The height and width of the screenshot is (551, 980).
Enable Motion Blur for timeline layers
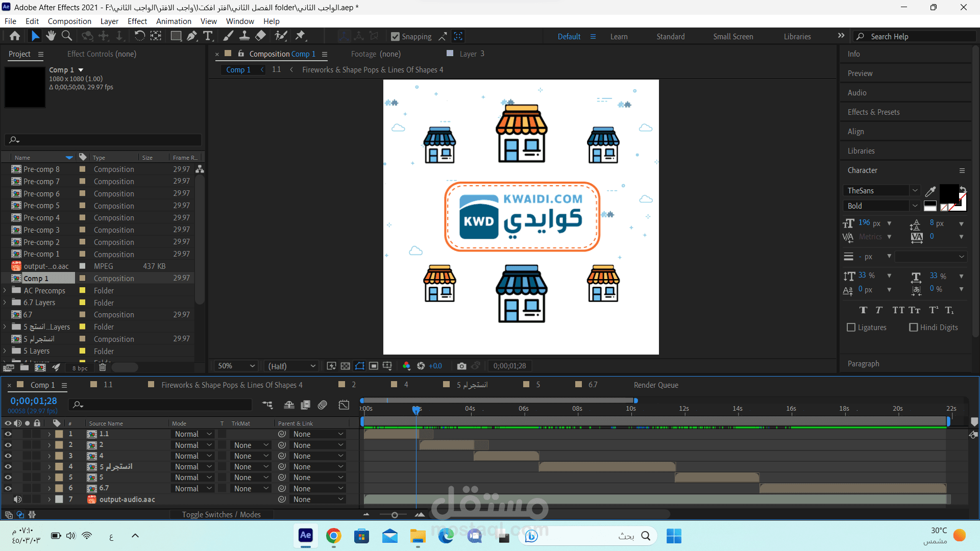(x=322, y=405)
